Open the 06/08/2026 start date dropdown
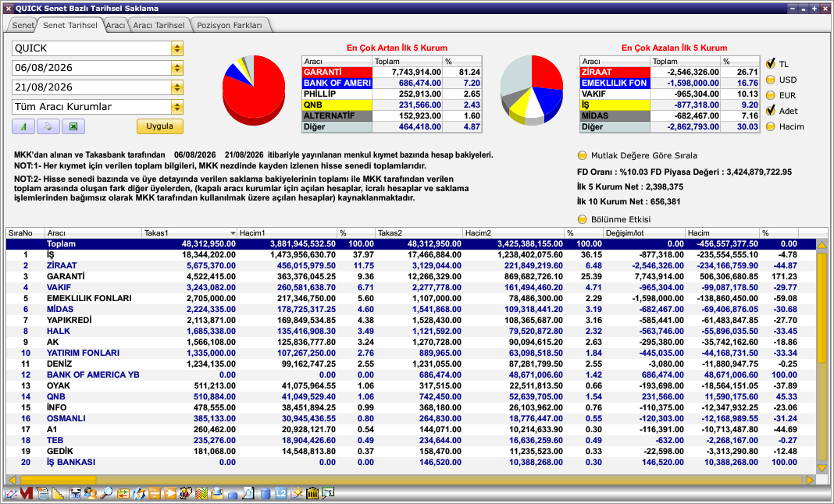The image size is (834, 504). pyautogui.click(x=177, y=68)
